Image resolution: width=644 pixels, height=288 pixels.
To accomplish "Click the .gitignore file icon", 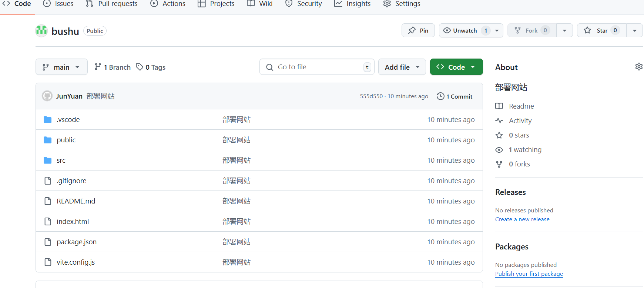I will [x=48, y=181].
